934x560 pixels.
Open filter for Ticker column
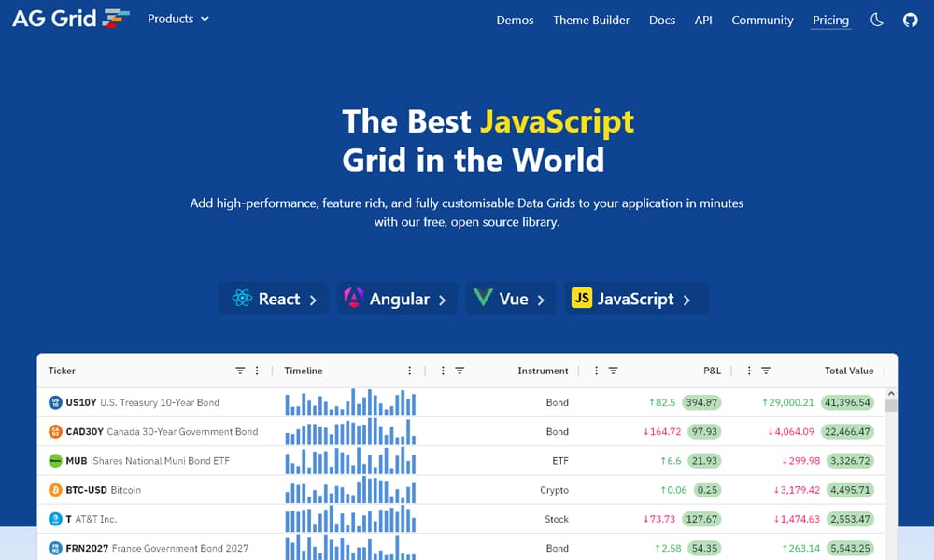click(x=240, y=371)
